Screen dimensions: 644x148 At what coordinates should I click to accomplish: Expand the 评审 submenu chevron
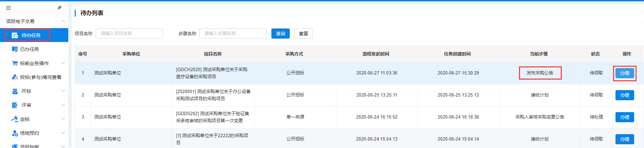63,105
